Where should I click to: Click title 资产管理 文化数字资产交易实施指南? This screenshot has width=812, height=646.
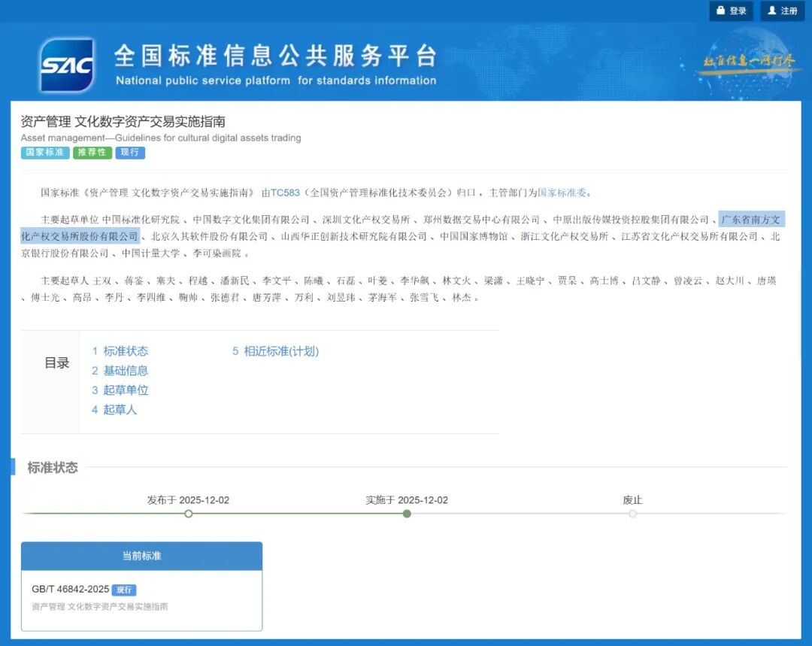123,122
